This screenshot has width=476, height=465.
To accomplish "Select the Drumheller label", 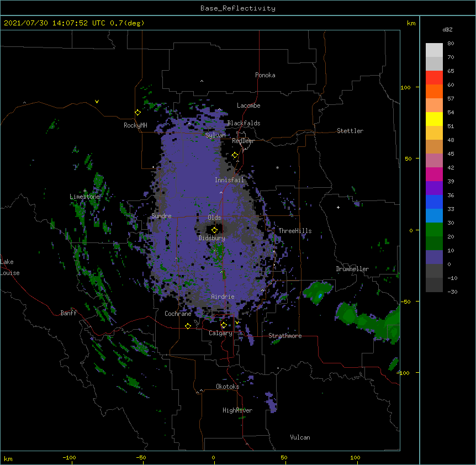I will click(x=352, y=269).
